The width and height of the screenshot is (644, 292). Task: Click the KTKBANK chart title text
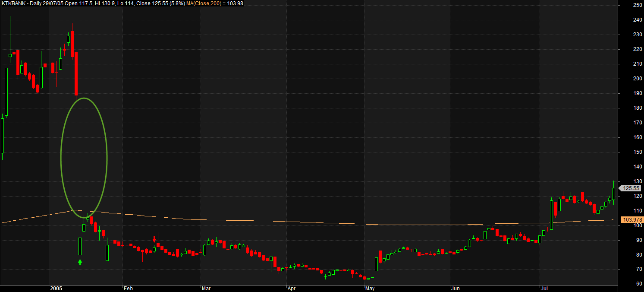point(14,3)
